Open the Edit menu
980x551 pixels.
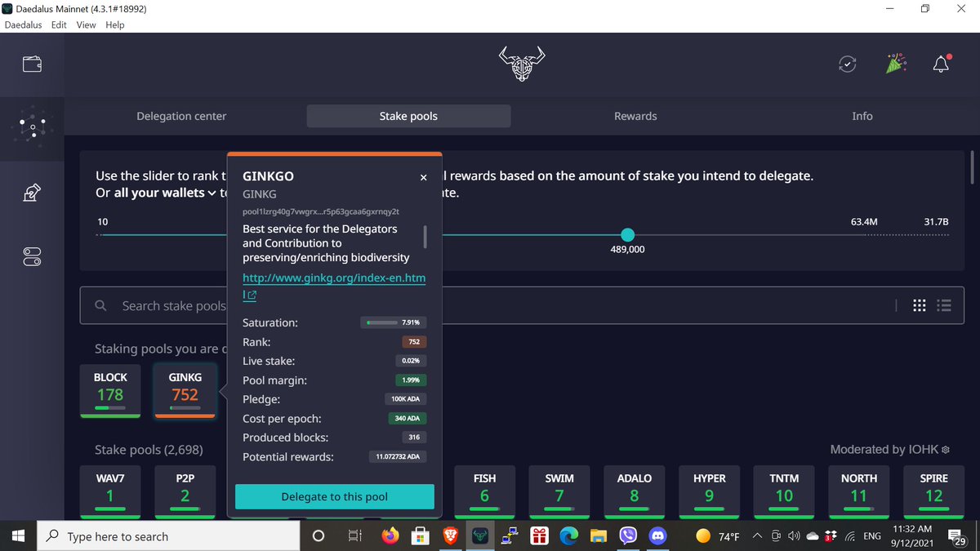click(x=59, y=24)
